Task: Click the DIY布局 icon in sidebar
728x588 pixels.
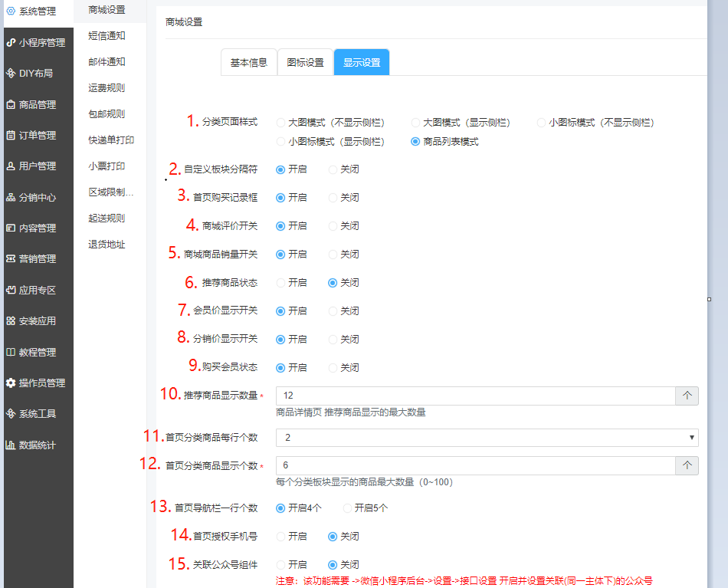Action: pos(11,74)
